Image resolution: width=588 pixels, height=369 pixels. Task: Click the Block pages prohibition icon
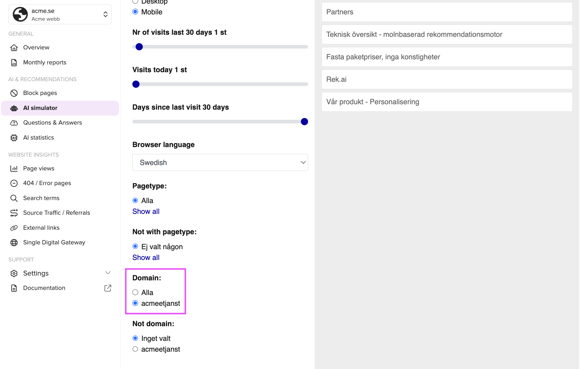(x=14, y=93)
